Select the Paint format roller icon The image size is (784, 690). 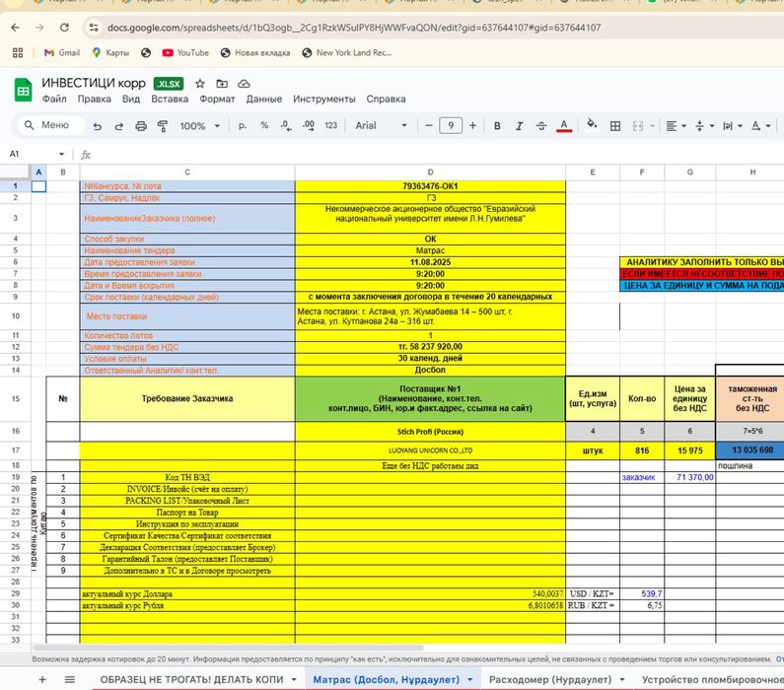pyautogui.click(x=163, y=126)
